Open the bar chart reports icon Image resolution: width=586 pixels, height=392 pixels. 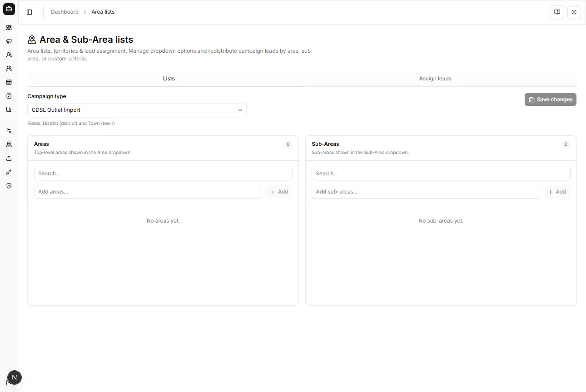pyautogui.click(x=9, y=109)
